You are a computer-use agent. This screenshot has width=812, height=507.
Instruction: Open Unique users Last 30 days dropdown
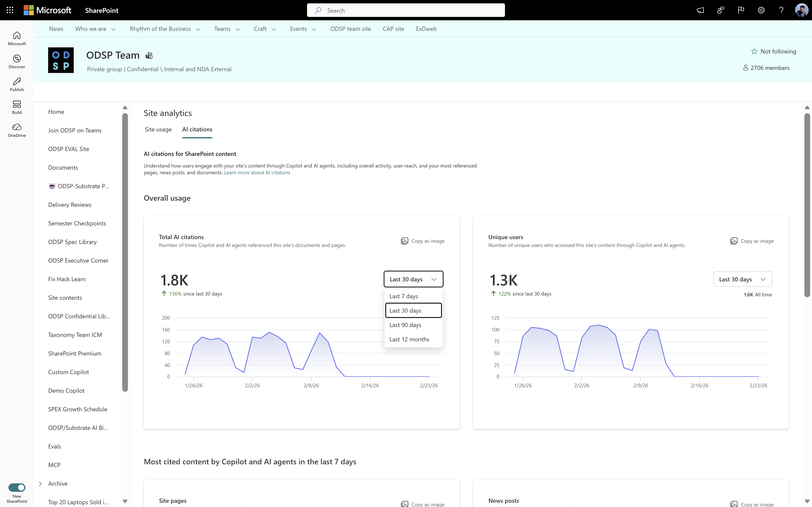click(x=742, y=279)
